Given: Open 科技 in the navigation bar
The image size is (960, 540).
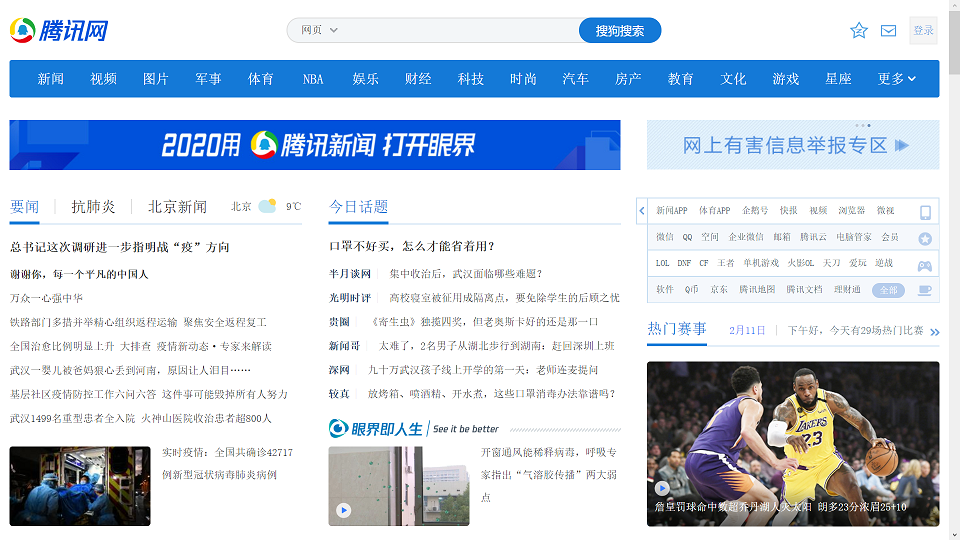Looking at the screenshot, I should click(471, 79).
